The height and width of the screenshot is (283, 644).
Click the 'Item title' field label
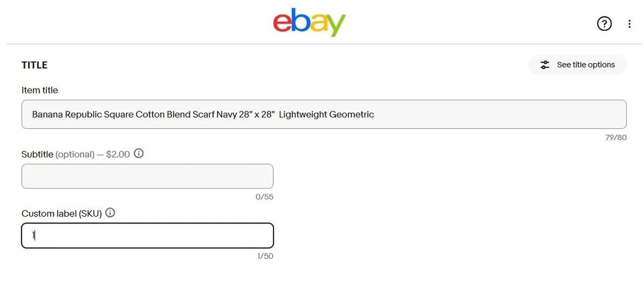(x=40, y=91)
